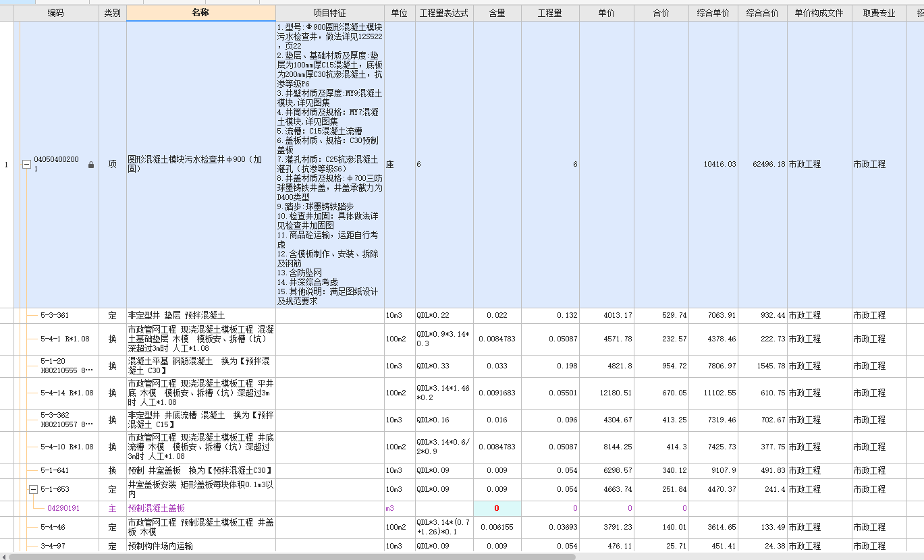This screenshot has height=560, width=924.
Task: Select name cell 预制混凝土盖板
Action: [x=201, y=508]
